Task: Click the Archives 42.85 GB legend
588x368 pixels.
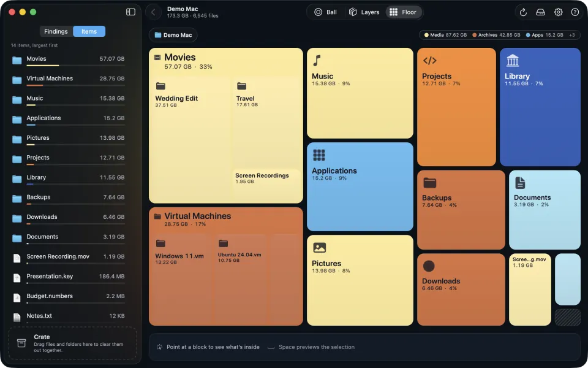Action: tap(496, 35)
